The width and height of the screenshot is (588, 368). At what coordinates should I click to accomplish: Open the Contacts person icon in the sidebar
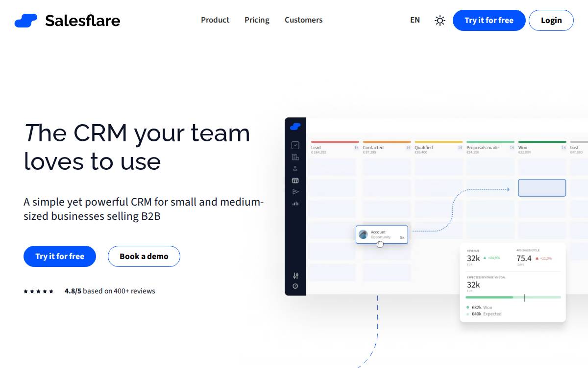coord(295,168)
